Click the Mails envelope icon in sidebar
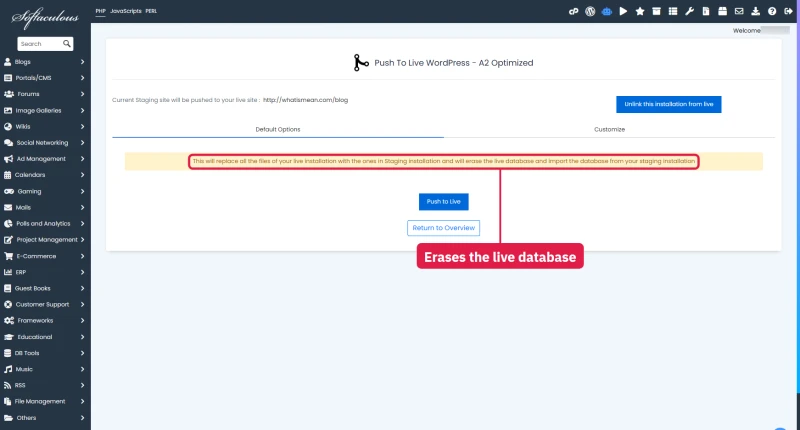Viewport: 800px width, 430px height. [8, 208]
